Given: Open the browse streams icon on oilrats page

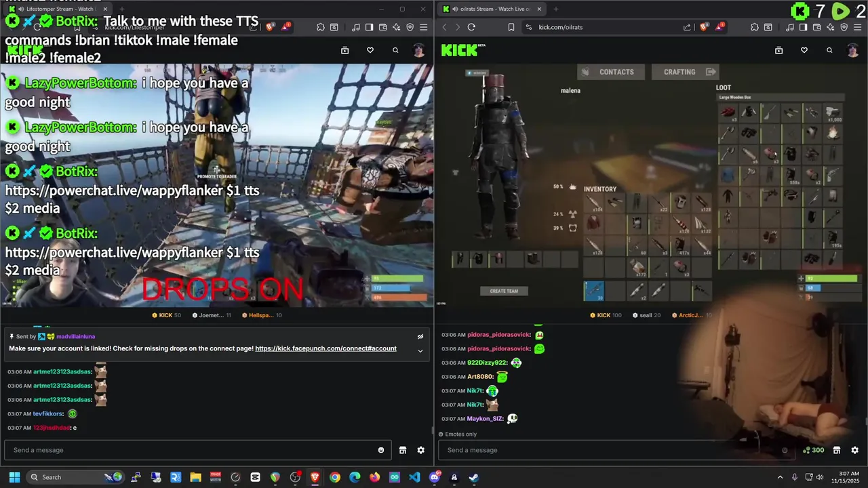Looking at the screenshot, I should pos(778,50).
